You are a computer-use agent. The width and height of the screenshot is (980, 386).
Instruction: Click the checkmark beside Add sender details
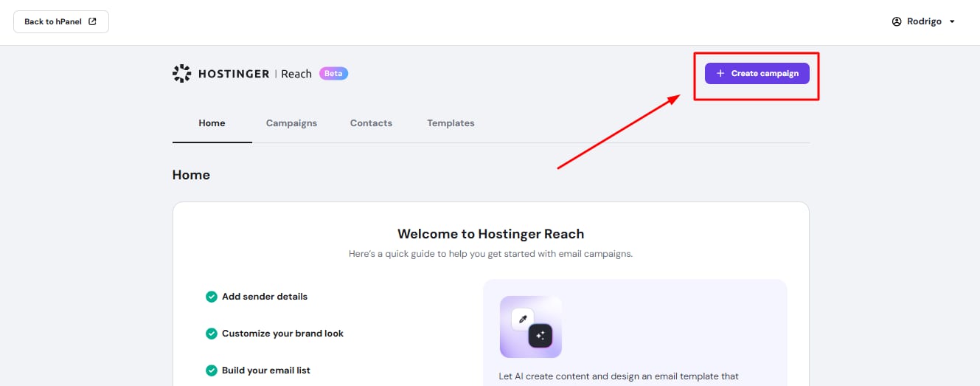point(211,297)
